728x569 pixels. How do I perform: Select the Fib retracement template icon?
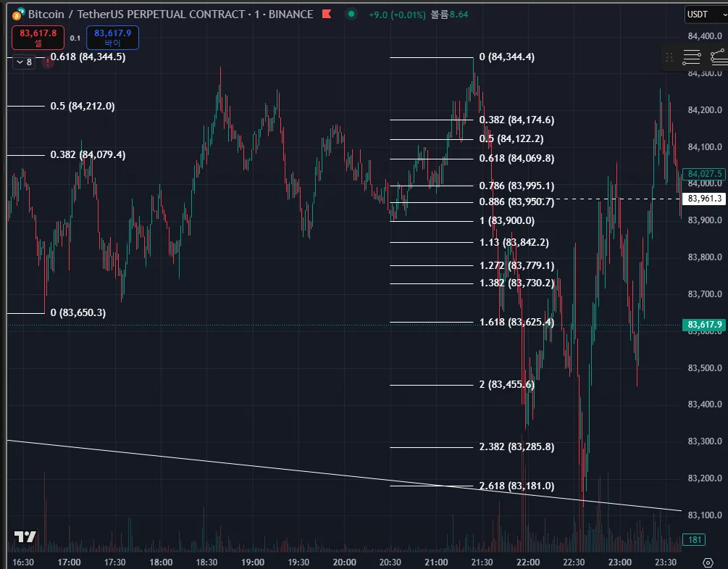(691, 57)
